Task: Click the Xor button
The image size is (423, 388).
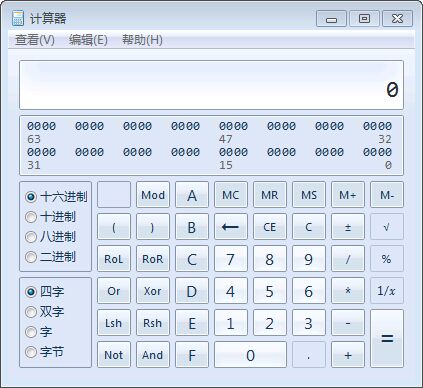Action: (x=153, y=291)
